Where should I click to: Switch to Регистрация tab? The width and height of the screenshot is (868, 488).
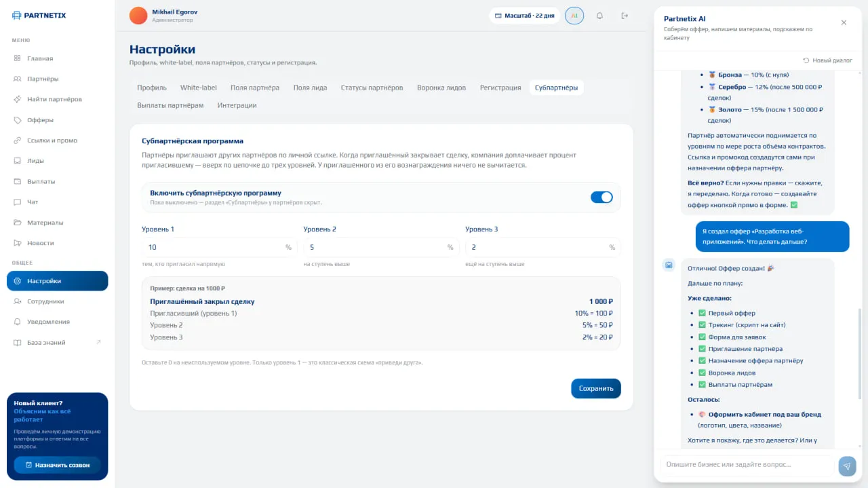[500, 88]
